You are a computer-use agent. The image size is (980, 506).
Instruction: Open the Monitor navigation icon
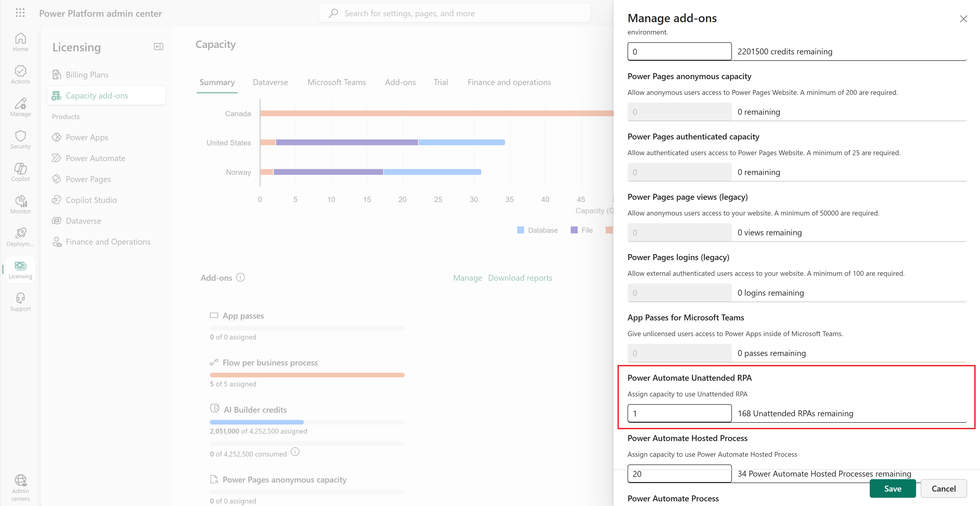[20, 204]
